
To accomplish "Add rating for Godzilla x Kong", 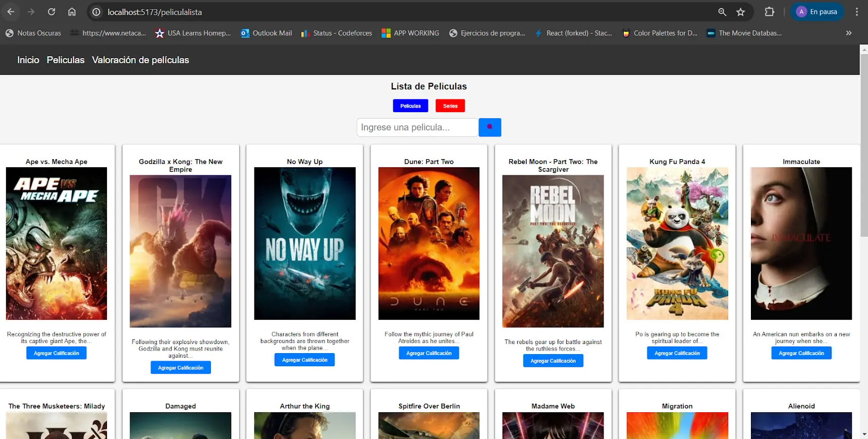I will [x=181, y=368].
